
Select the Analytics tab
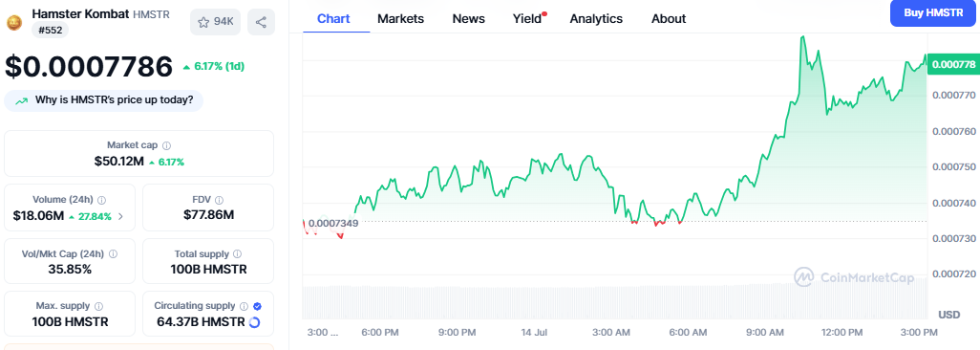pos(596,19)
